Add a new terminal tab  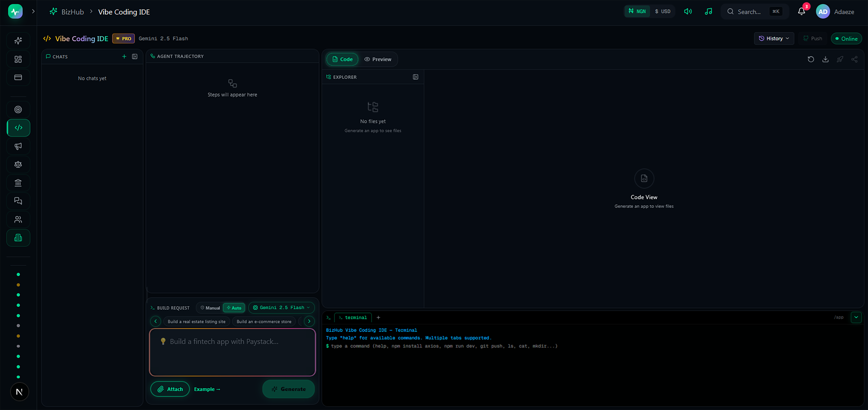[378, 318]
